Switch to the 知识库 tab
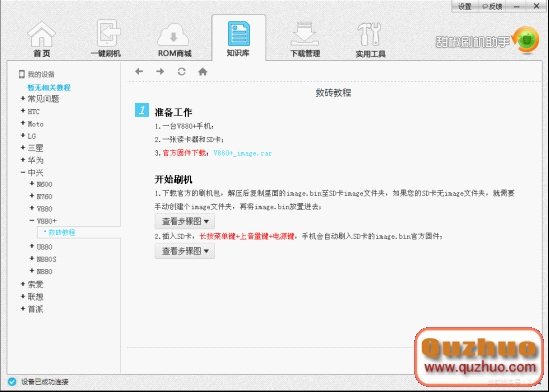This screenshot has height=392, width=549. [238, 38]
